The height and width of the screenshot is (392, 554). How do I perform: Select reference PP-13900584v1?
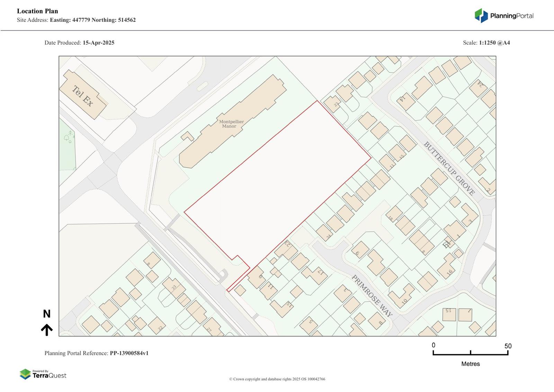[129, 353]
